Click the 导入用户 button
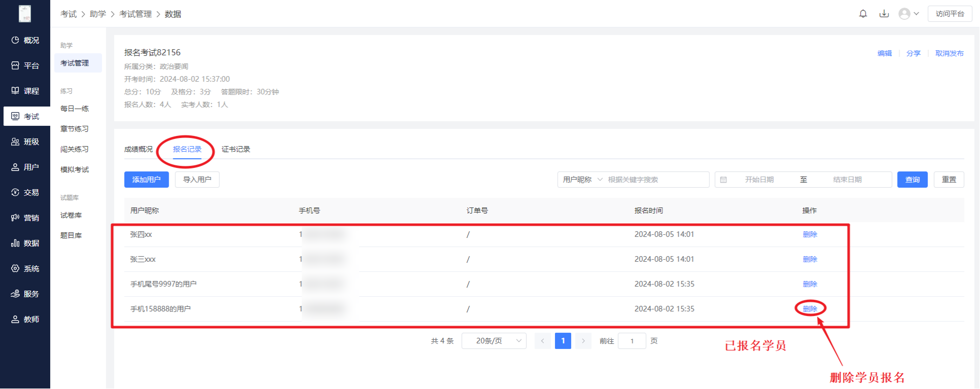 197,180
